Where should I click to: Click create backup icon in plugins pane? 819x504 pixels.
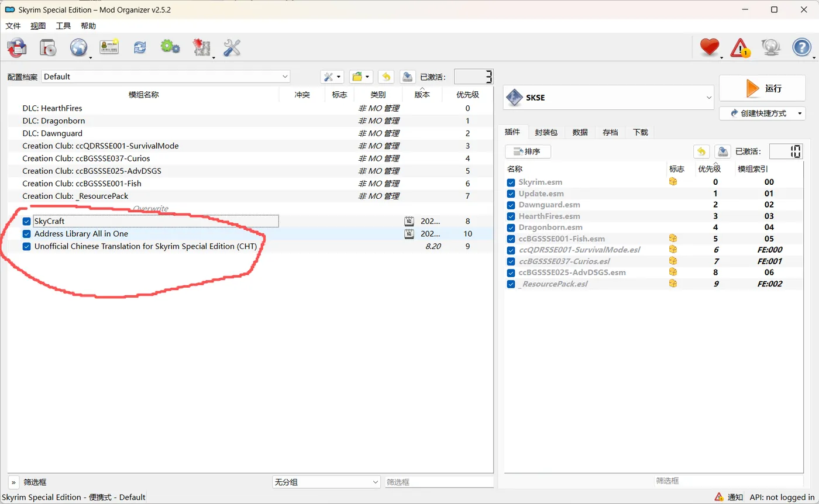(x=723, y=151)
